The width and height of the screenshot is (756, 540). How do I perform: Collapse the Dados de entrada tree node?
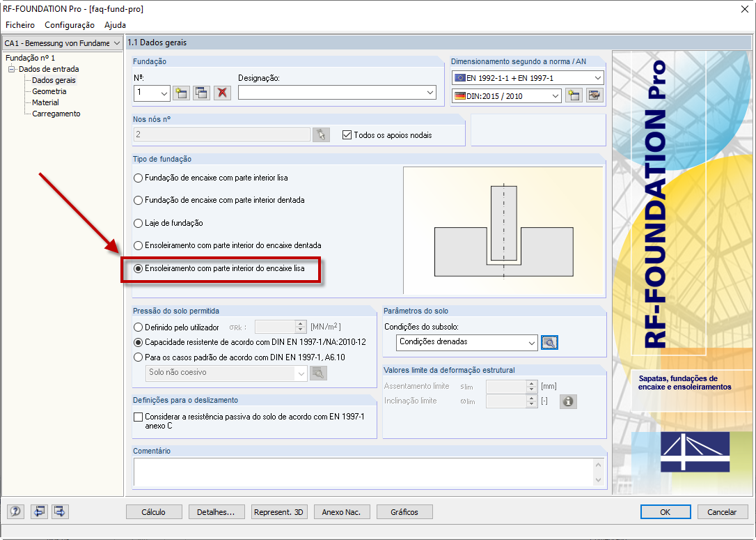tap(12, 69)
